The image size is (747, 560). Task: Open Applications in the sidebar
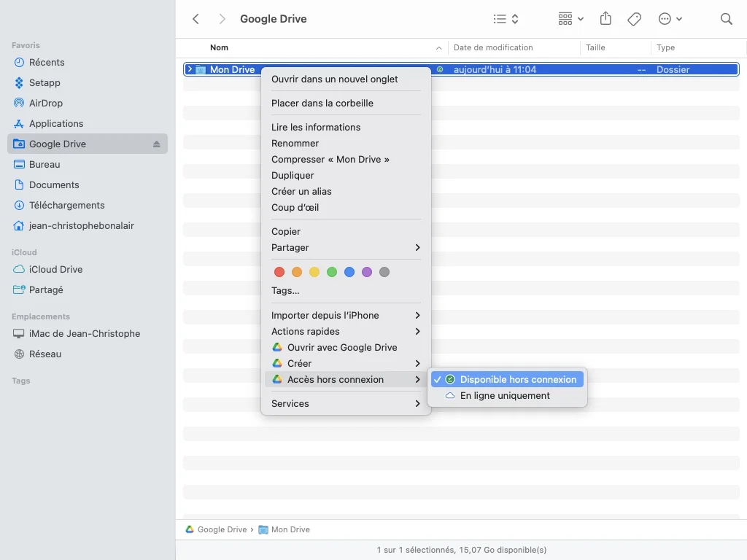(x=88, y=124)
